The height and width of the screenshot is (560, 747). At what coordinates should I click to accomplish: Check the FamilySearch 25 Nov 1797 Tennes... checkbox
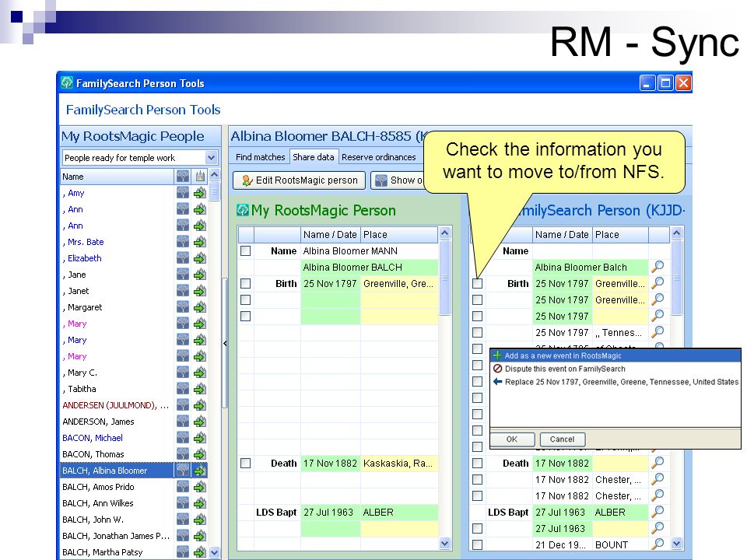coord(477,333)
